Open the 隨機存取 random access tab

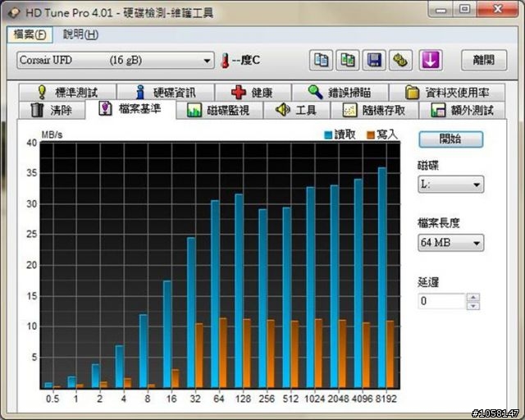point(374,110)
